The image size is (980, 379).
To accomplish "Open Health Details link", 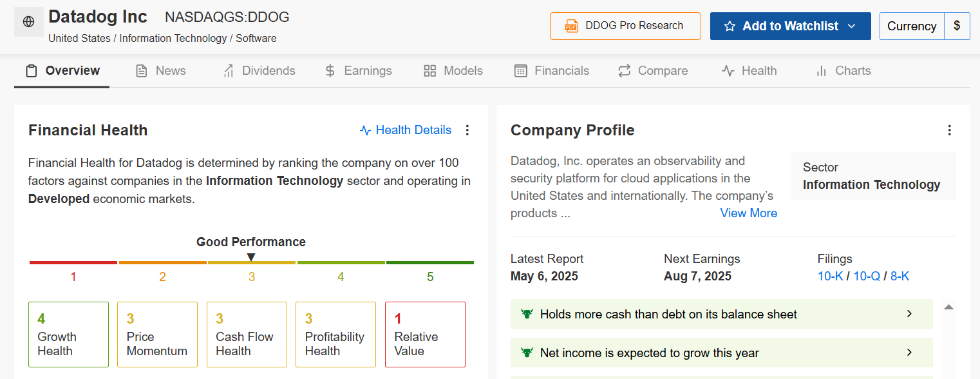I will tap(405, 130).
